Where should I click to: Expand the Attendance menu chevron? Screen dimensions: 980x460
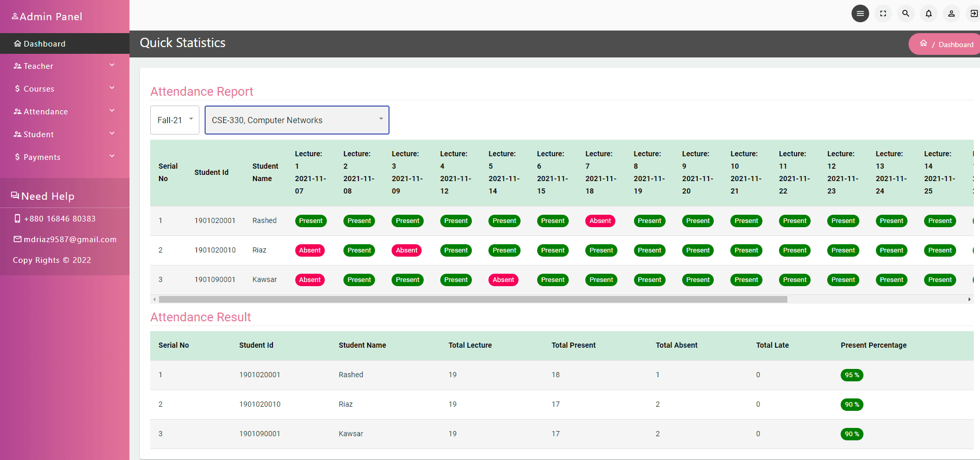pyautogui.click(x=112, y=111)
